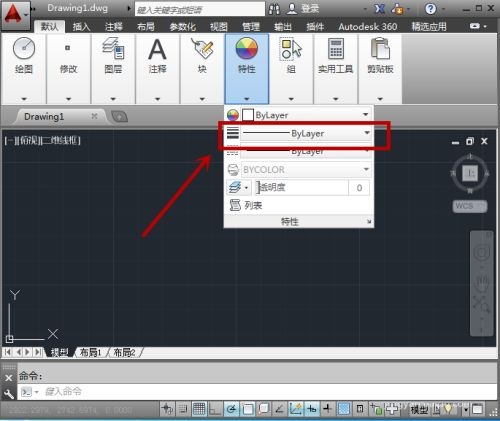The width and height of the screenshot is (500, 421).
Task: Click the Properties panel dialog launcher arrow
Action: [x=369, y=222]
